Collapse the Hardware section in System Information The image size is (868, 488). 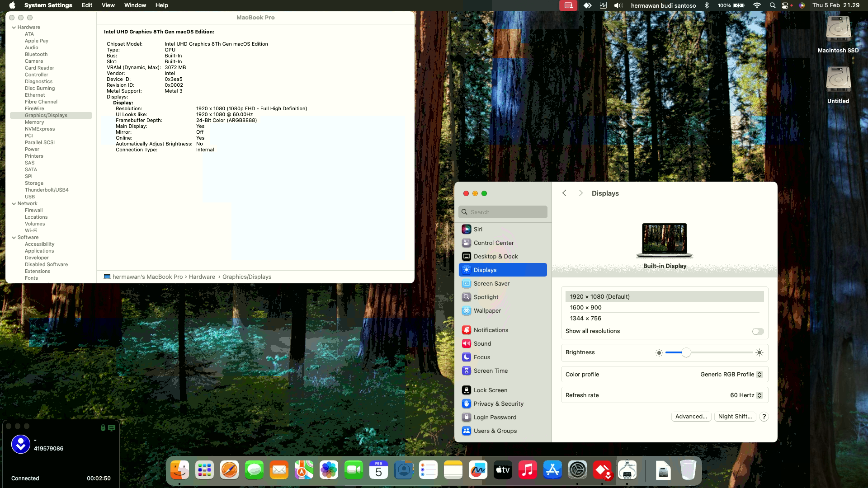click(x=14, y=27)
